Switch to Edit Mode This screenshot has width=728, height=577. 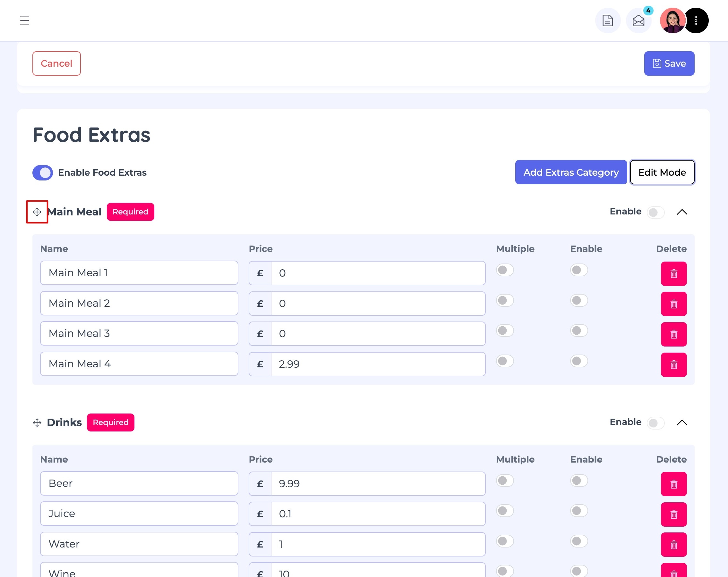point(662,172)
